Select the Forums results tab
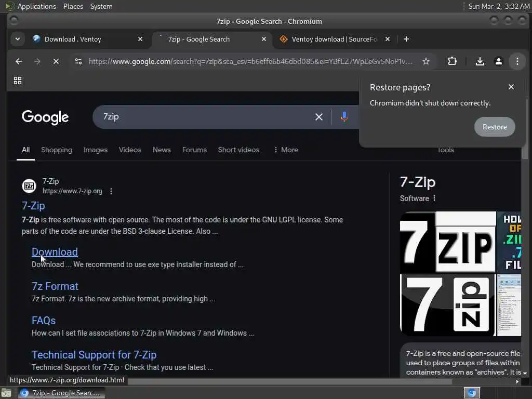 coord(194,150)
